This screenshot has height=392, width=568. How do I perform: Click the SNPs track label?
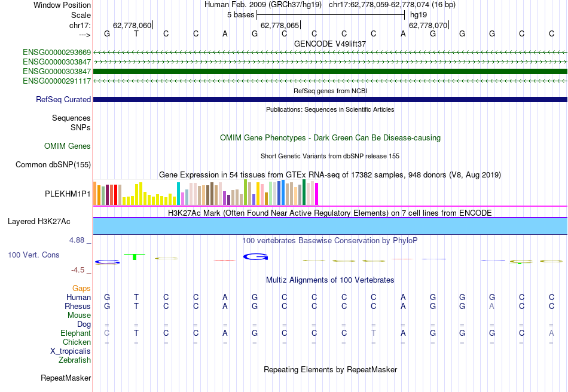pos(81,127)
